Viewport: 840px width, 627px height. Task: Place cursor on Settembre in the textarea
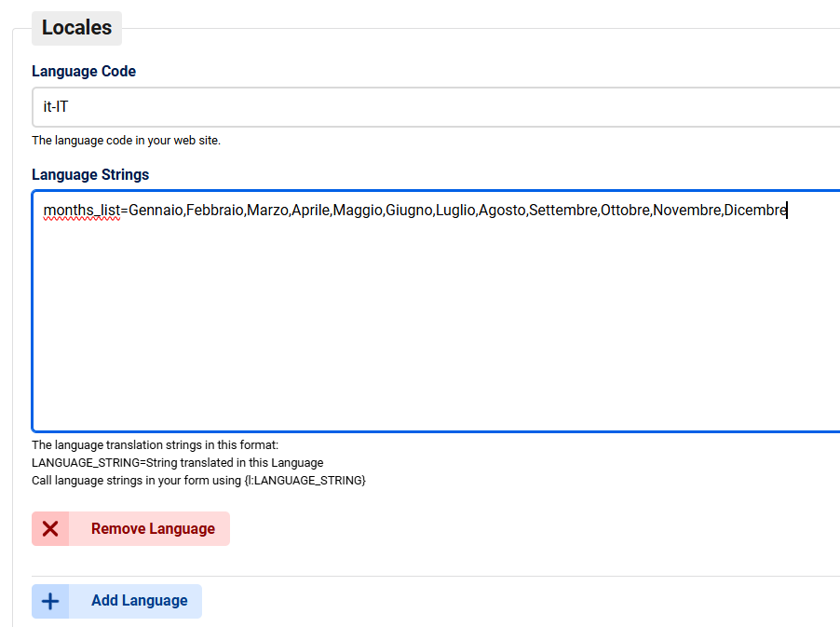pyautogui.click(x=562, y=211)
